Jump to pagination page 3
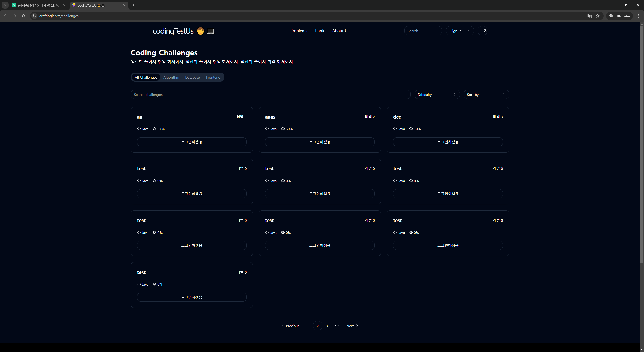The width and height of the screenshot is (644, 352). pos(327,326)
